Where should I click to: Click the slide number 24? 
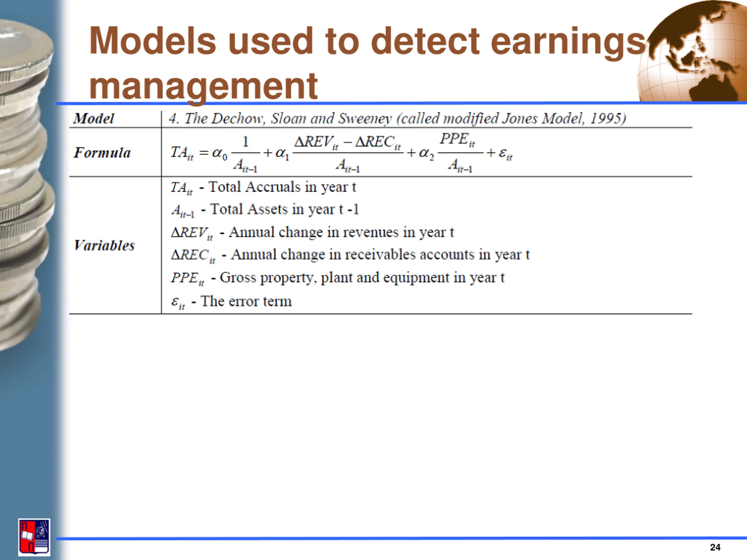[715, 547]
